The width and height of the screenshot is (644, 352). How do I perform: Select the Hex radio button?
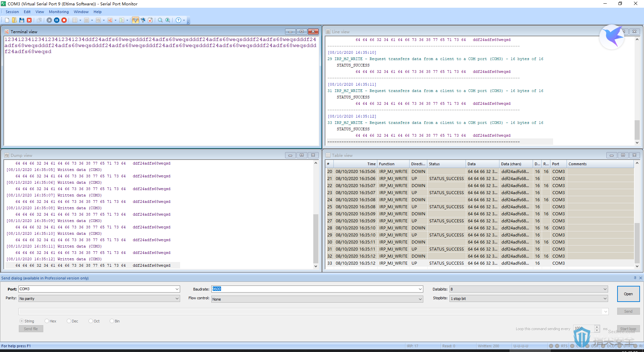[x=47, y=321]
